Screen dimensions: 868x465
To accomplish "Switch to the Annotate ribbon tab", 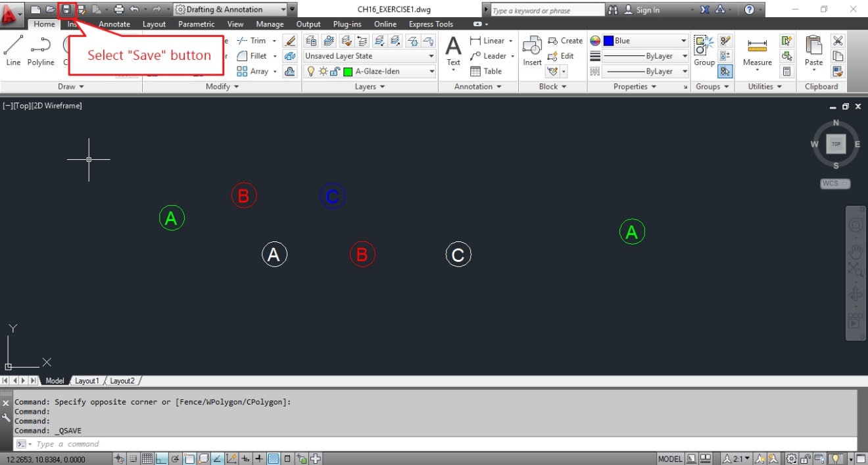I will [114, 24].
